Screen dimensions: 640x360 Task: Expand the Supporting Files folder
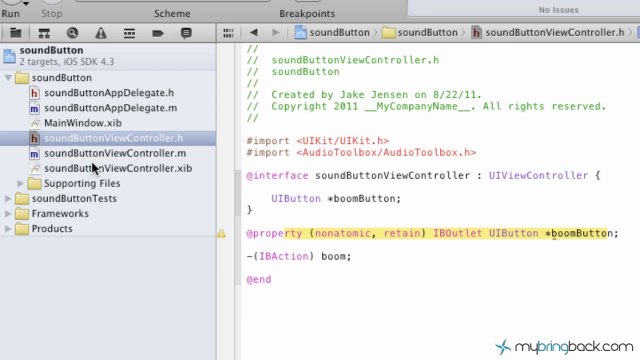(x=20, y=183)
